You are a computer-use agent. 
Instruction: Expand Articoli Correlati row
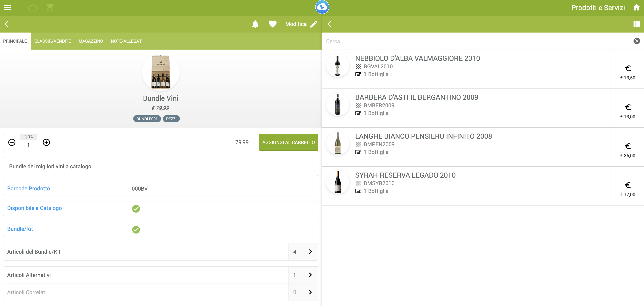(x=310, y=292)
